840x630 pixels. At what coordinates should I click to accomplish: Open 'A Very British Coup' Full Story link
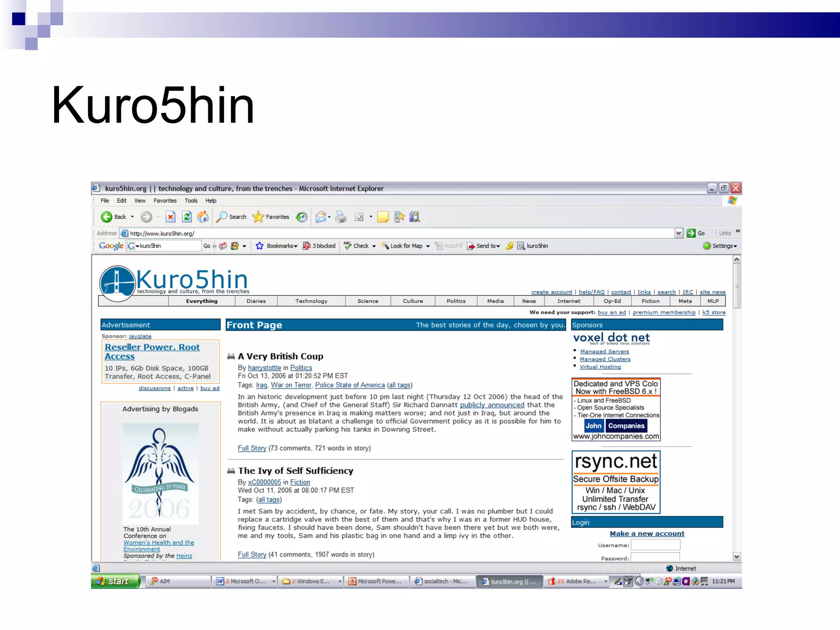[252, 448]
